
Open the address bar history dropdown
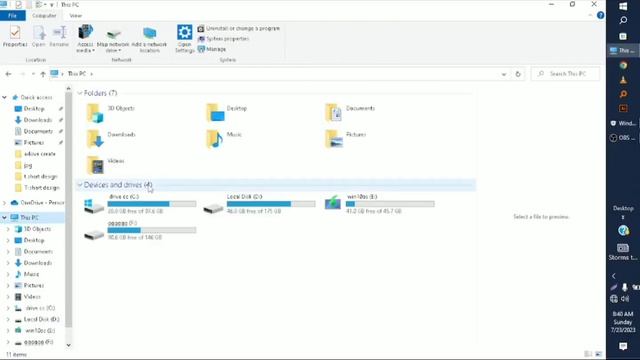pyautogui.click(x=504, y=74)
